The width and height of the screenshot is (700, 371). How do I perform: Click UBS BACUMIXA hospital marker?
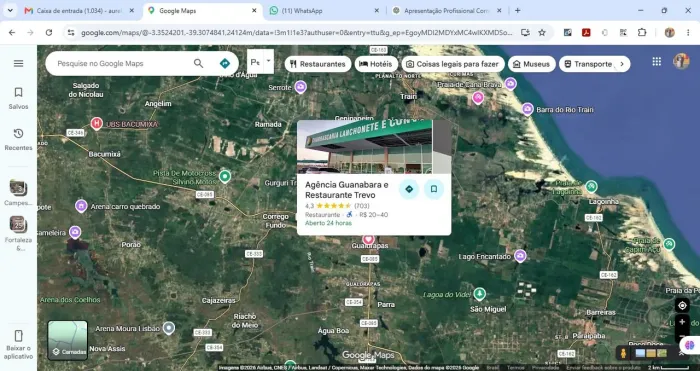click(96, 123)
